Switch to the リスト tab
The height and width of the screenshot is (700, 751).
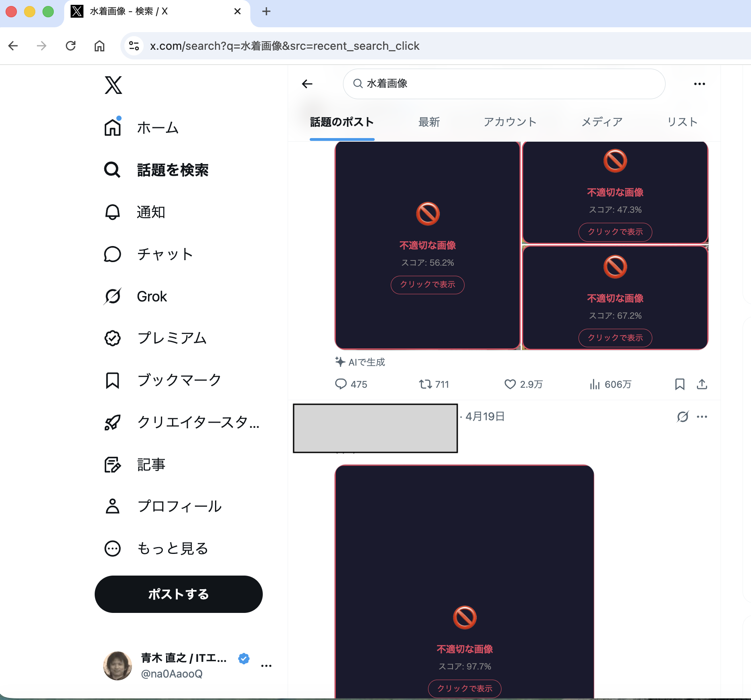coord(682,122)
